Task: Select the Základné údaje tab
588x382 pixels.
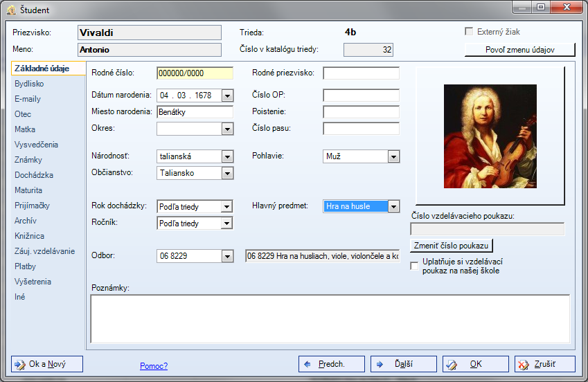Action: pos(48,69)
